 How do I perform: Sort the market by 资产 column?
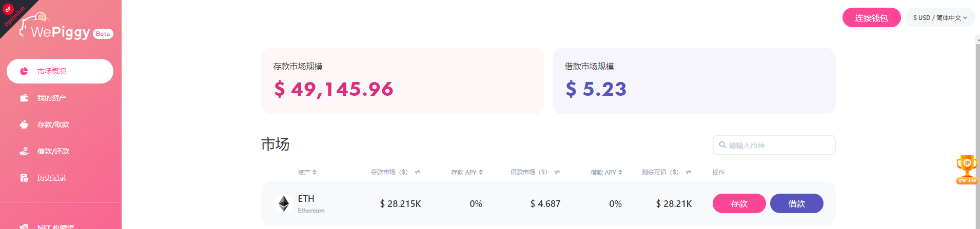[x=307, y=172]
